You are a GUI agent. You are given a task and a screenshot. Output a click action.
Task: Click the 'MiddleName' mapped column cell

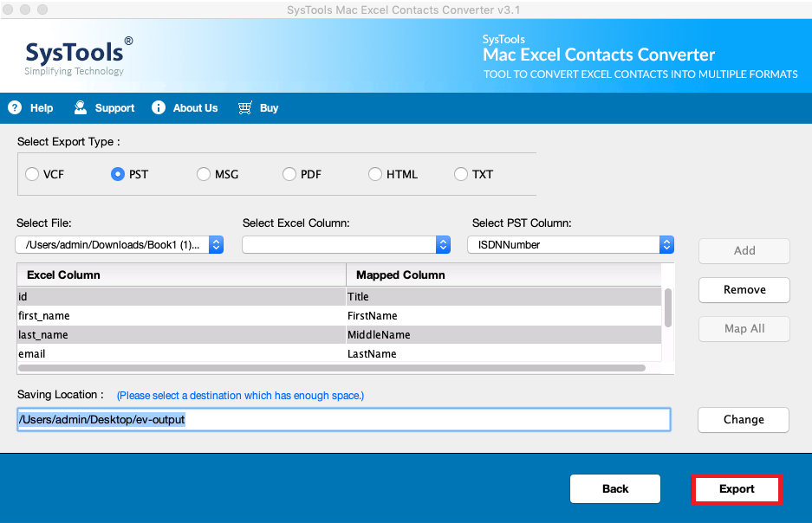pos(503,335)
